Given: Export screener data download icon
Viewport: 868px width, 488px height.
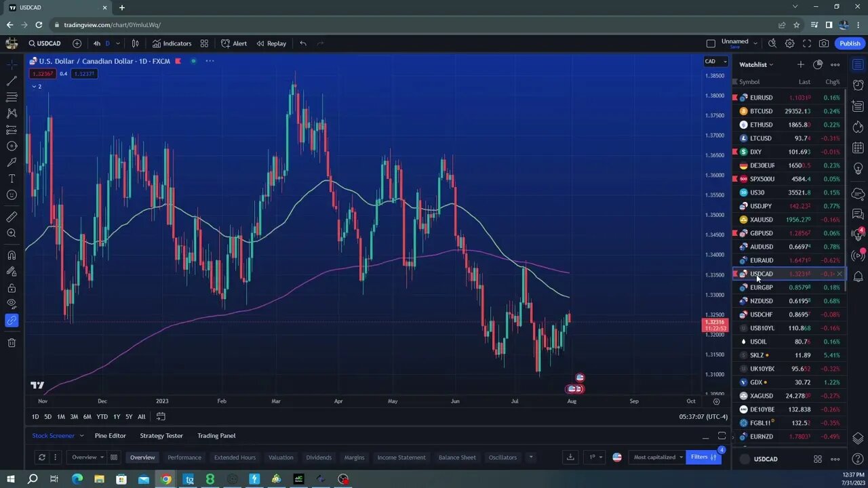Looking at the screenshot, I should [x=570, y=457].
